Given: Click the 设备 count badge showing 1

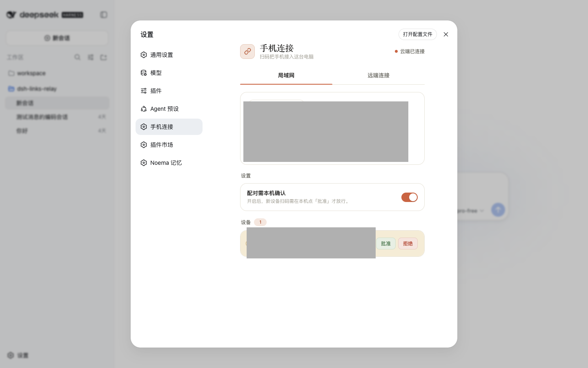Looking at the screenshot, I should [x=260, y=222].
